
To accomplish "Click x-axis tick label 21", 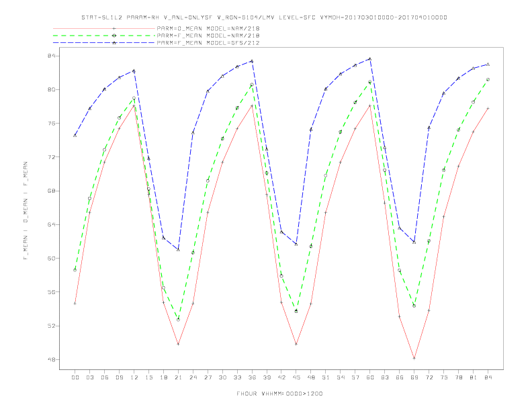I will click(178, 377).
